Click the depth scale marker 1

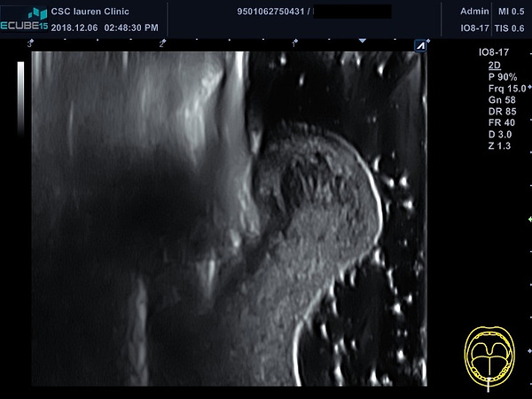[294, 43]
